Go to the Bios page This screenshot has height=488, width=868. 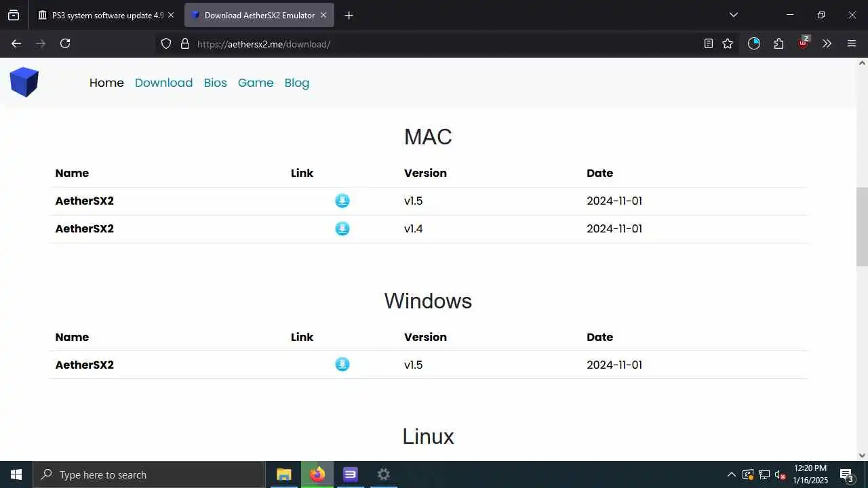[x=215, y=83]
